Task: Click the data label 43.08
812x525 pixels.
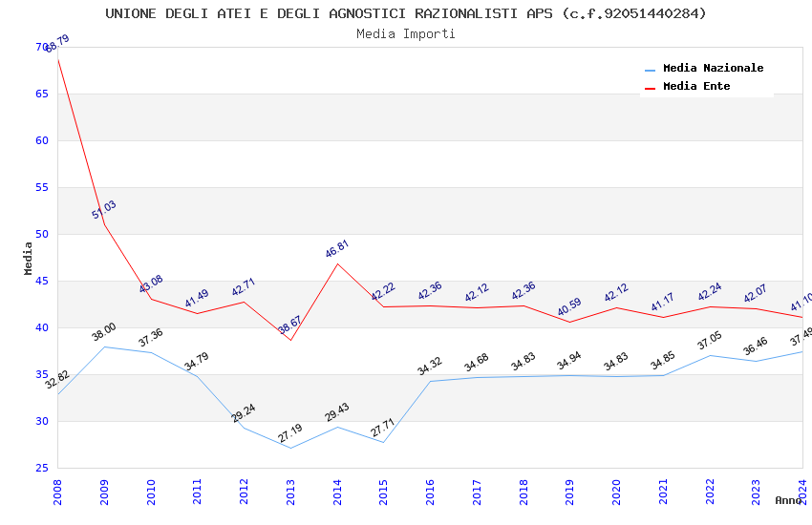Action: [x=151, y=283]
